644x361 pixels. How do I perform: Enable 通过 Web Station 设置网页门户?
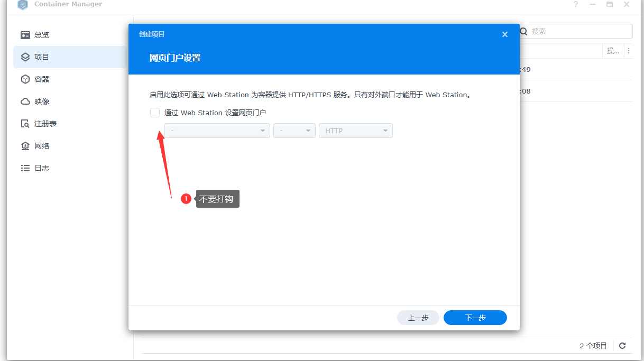154,113
